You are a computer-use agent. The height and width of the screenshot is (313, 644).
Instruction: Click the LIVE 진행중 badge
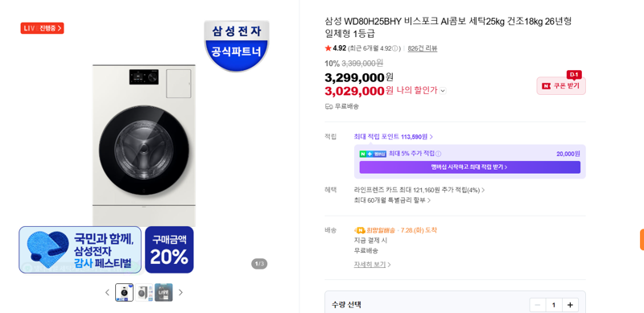(x=43, y=28)
